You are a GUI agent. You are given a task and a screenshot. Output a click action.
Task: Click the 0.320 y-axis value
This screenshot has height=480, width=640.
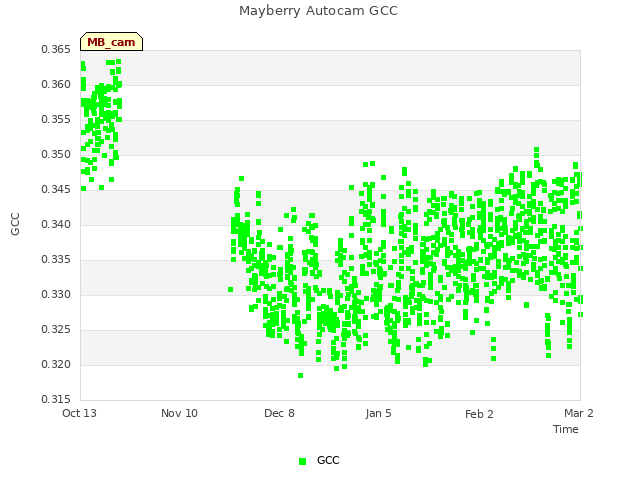pos(56,364)
